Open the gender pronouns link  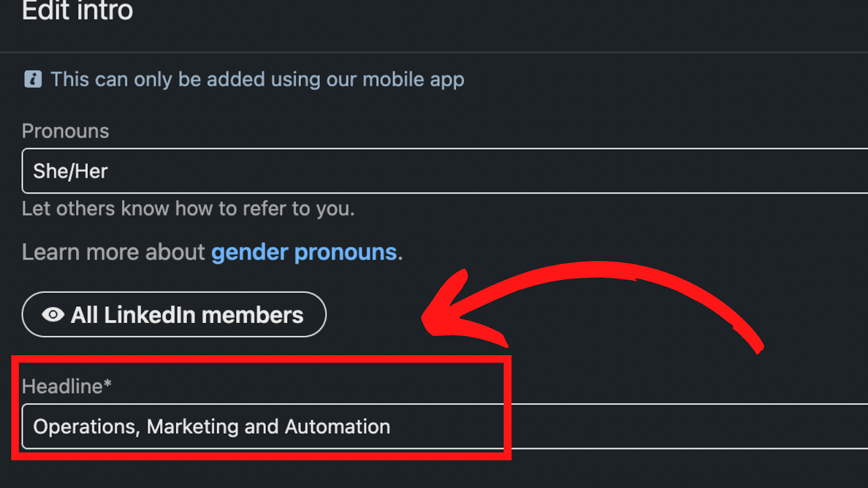[304, 252]
